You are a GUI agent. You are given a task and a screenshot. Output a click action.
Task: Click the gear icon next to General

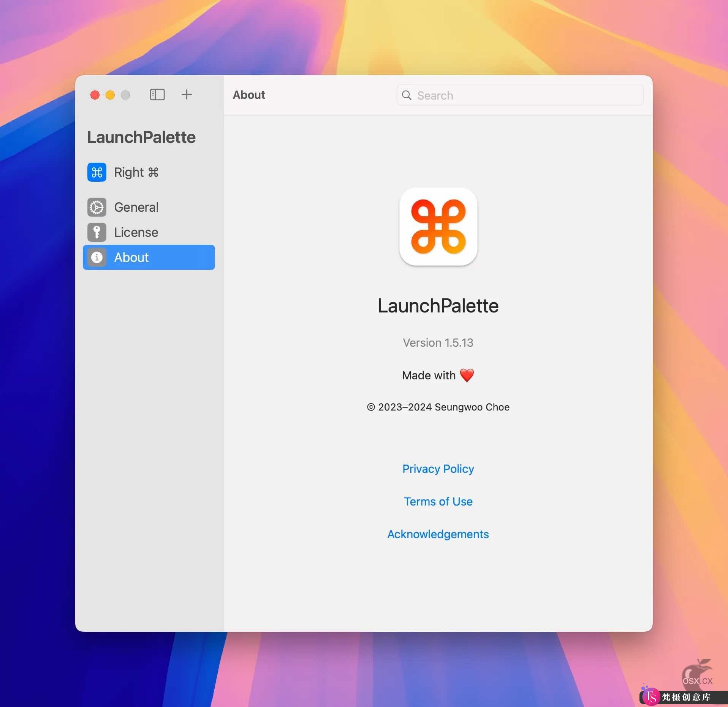click(97, 207)
